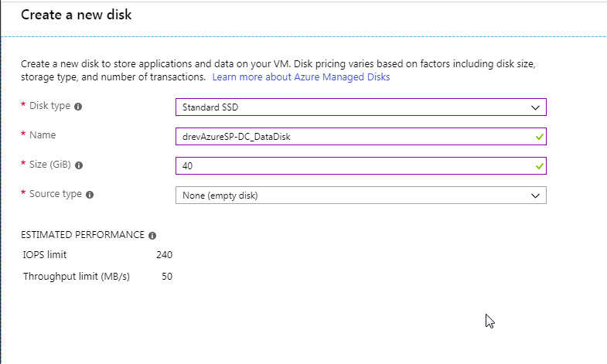This screenshot has height=364, width=607.
Task: Show the Size (GiB) info icon
Action: pyautogui.click(x=79, y=165)
